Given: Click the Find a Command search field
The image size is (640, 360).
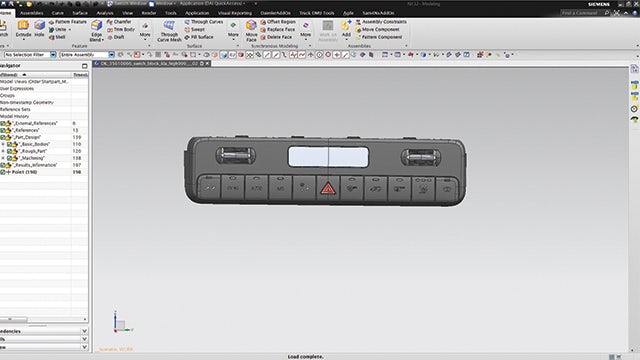Looking at the screenshot, I should (581, 13).
